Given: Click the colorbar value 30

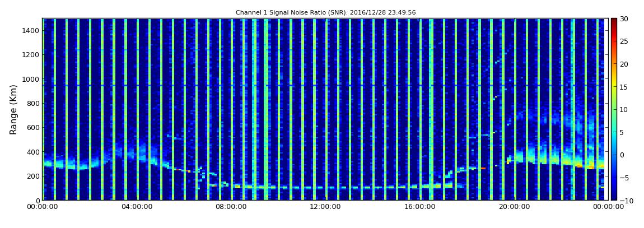Looking at the screenshot, I should tap(624, 19).
